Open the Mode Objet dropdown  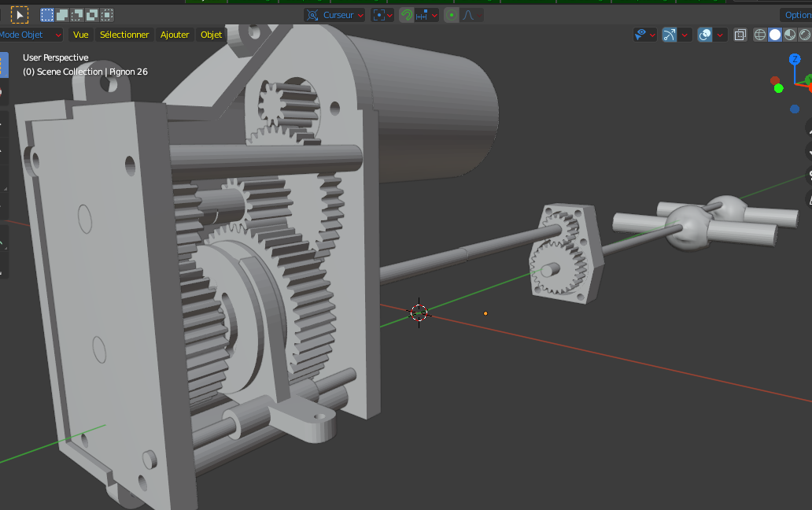[x=31, y=35]
